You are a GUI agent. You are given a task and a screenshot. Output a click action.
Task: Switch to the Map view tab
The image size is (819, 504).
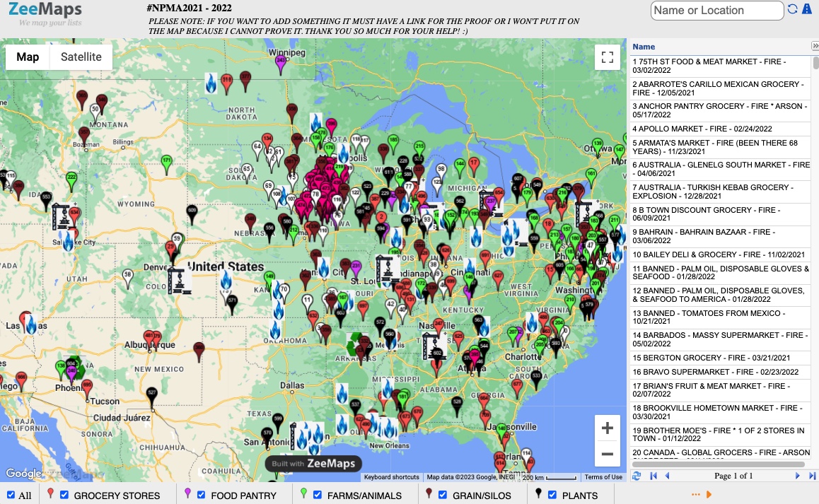coord(28,57)
